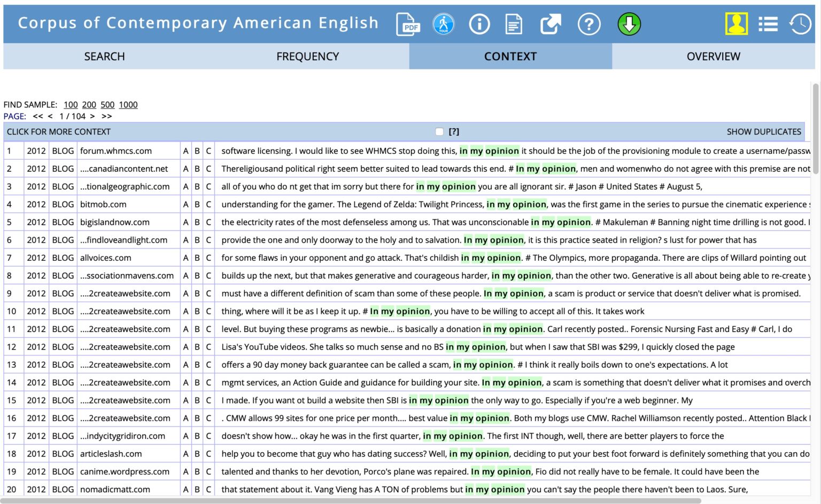Screen dimensions: 821x504
Task: Select sample size 1000
Action: (128, 104)
